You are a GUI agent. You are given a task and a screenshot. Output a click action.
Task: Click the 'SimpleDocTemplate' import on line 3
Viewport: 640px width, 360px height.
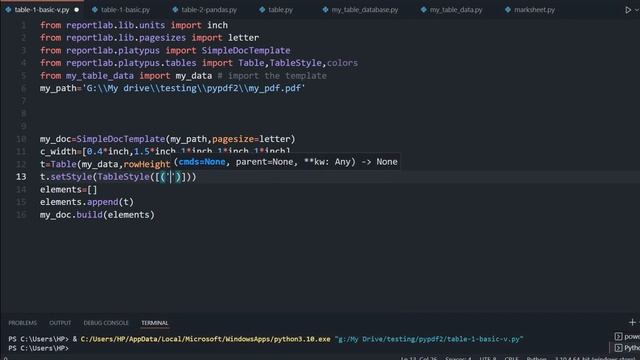coord(246,51)
